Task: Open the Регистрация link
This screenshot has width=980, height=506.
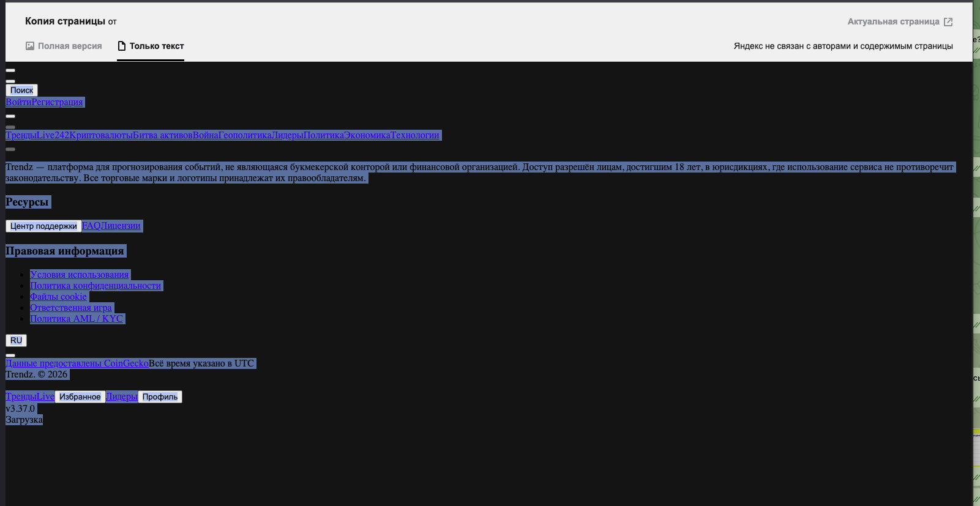Action: point(57,102)
